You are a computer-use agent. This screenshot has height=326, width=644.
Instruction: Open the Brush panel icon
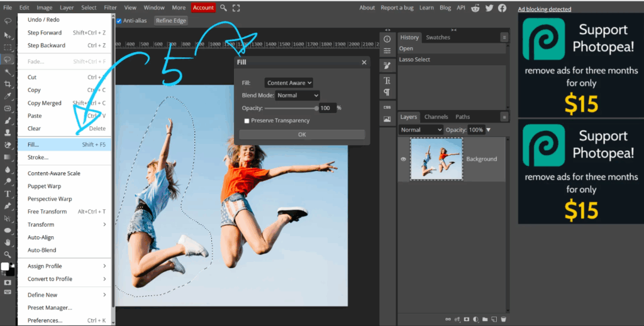click(x=387, y=65)
